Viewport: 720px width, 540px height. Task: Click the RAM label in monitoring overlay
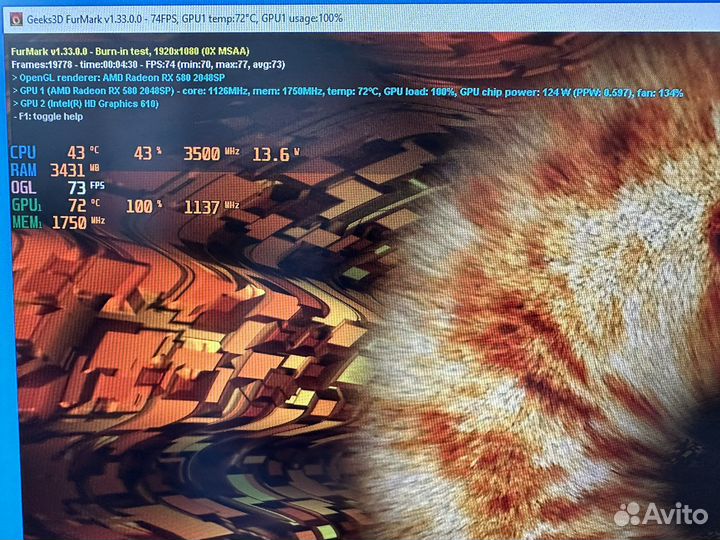pos(23,171)
